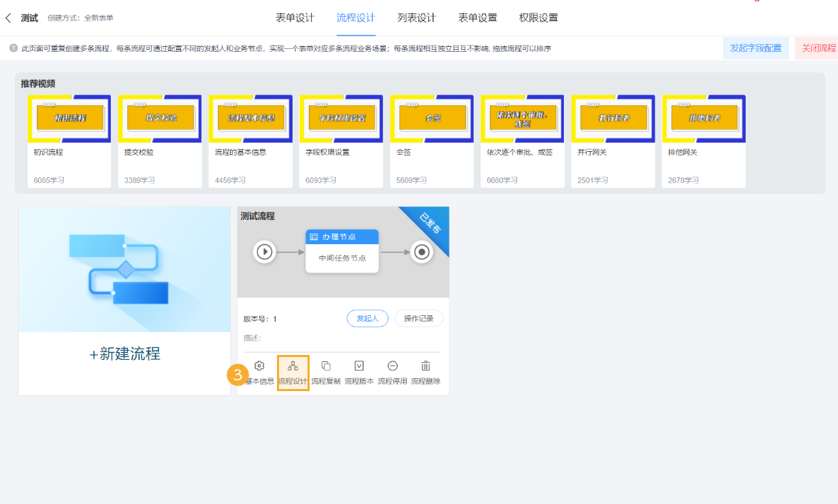Open the 会签 tutorial video
838x504 pixels.
(x=431, y=118)
